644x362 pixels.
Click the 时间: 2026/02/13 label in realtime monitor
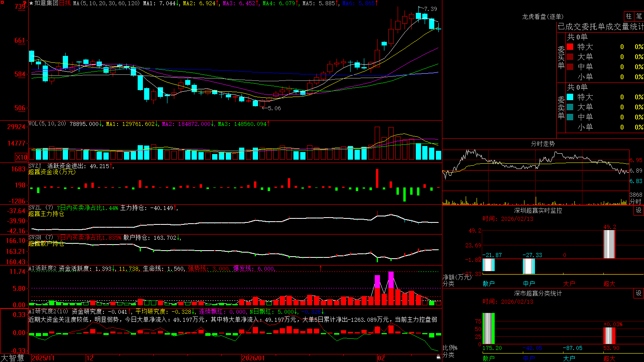click(508, 219)
